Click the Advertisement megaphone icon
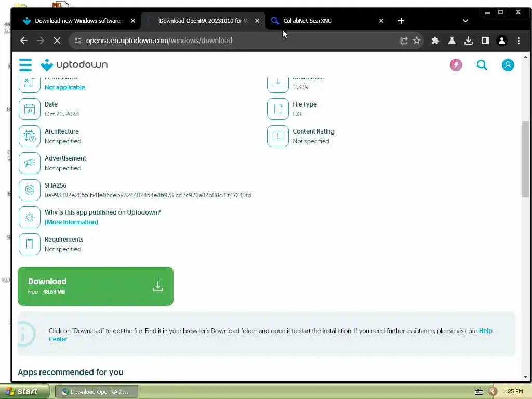This screenshot has width=532, height=399. (30, 163)
